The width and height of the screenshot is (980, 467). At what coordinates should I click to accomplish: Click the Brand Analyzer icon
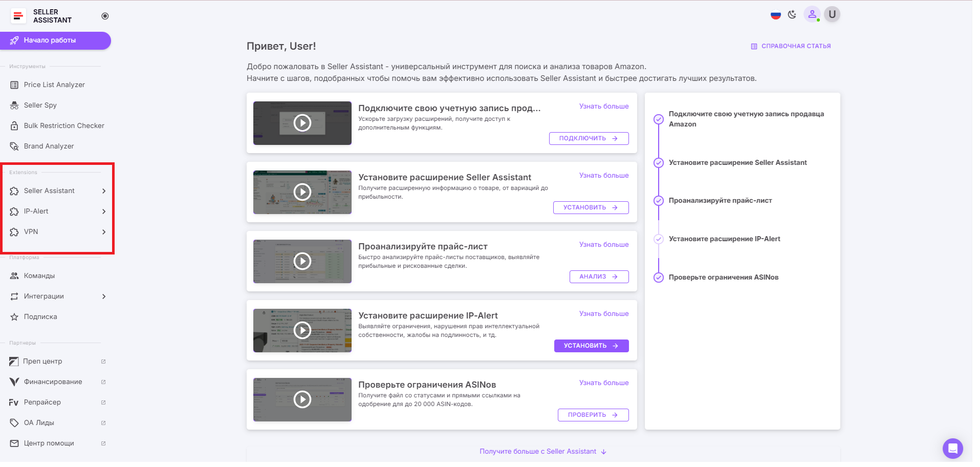coord(14,146)
